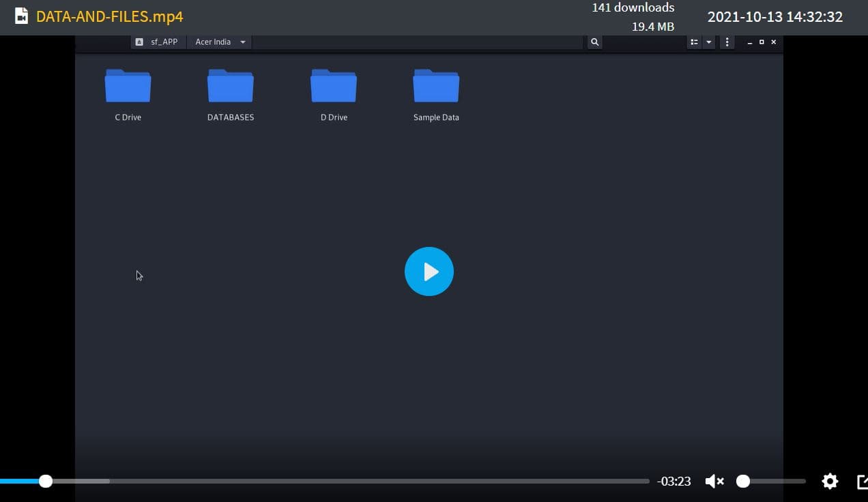This screenshot has height=502, width=868.
Task: Play the DATA-AND-FILES video
Action: pos(429,271)
